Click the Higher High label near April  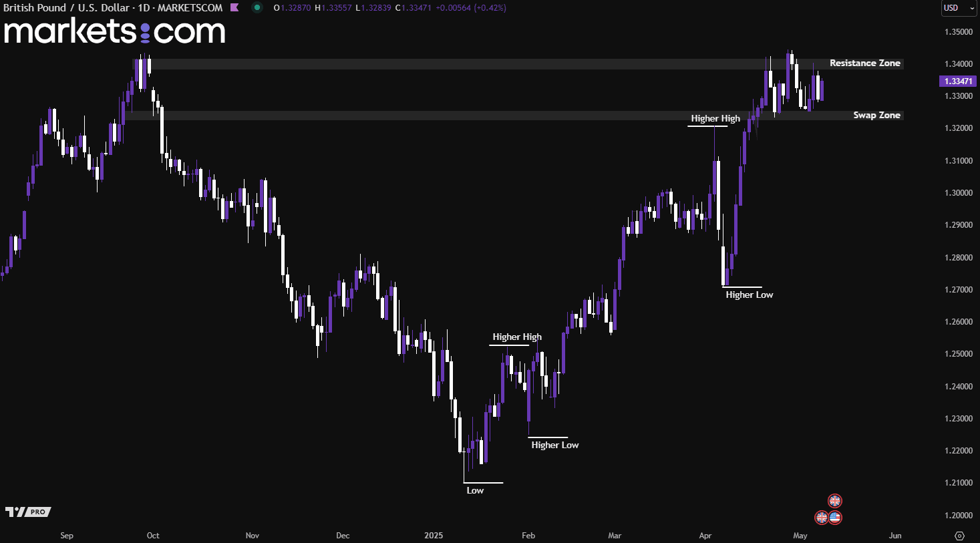click(x=715, y=118)
